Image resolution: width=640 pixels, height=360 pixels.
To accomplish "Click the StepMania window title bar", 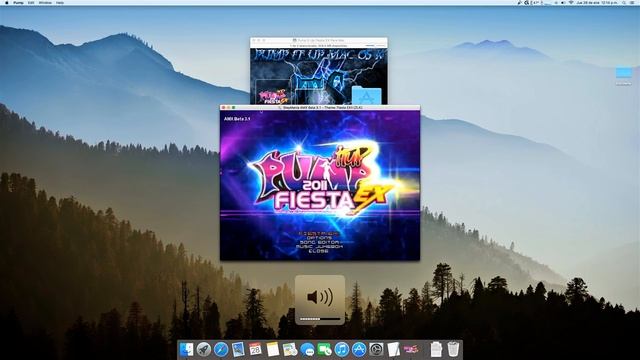I will click(x=320, y=107).
